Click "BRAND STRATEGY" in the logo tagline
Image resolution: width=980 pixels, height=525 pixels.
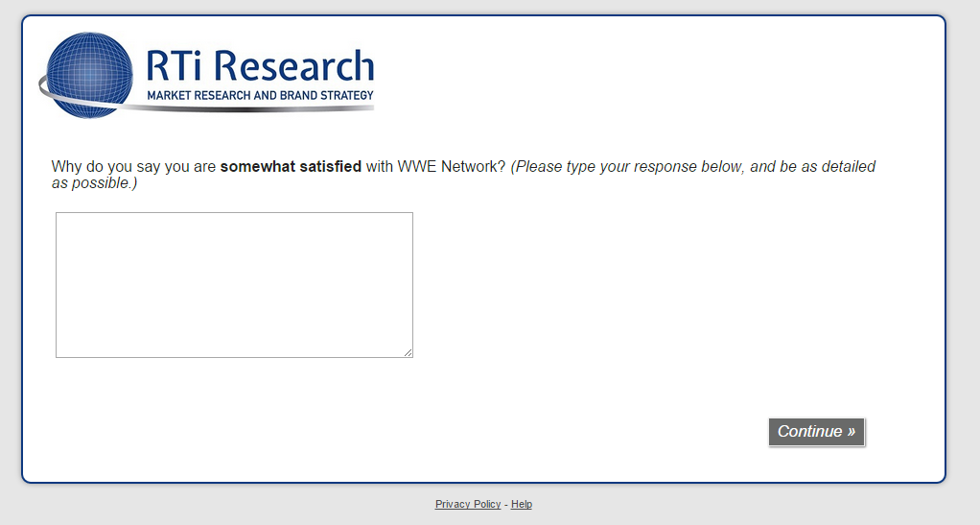pos(325,96)
